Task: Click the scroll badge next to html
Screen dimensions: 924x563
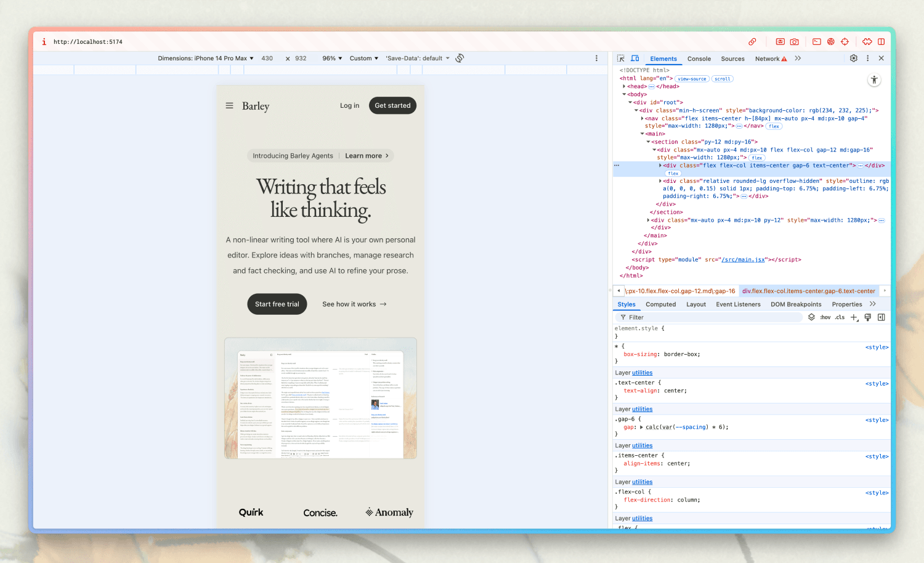Action: click(x=723, y=79)
